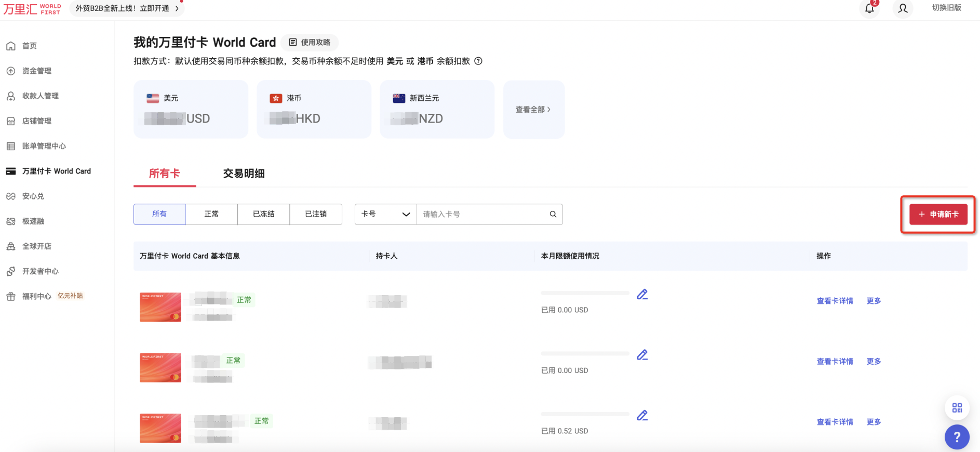
Task: Click the limit usage bar of first card
Action: (x=585, y=293)
